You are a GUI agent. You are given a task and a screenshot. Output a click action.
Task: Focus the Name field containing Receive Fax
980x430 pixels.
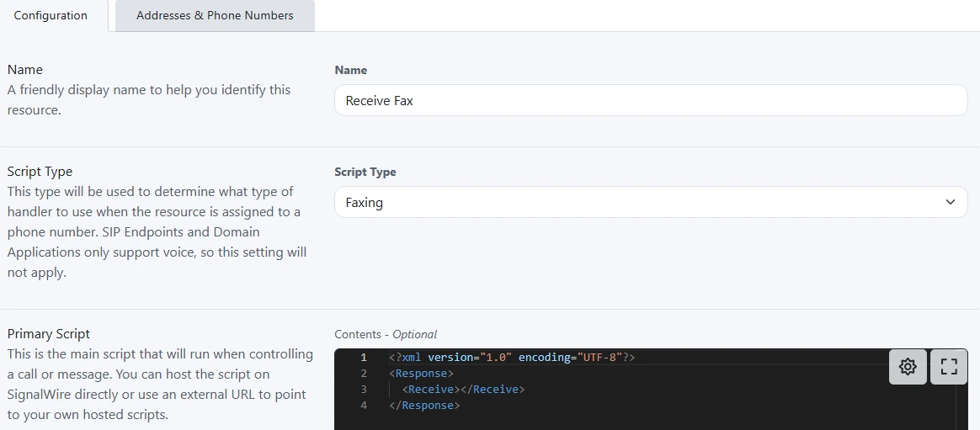650,100
